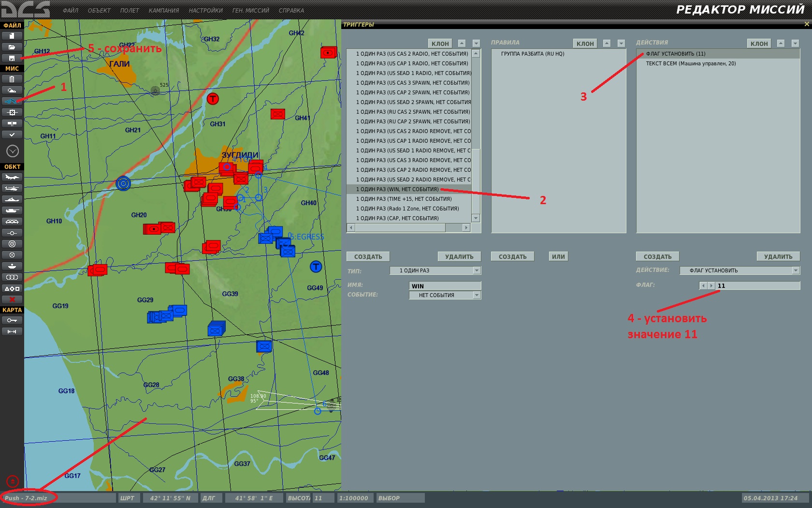Select the map distance ruler tool
The height and width of the screenshot is (508, 812).
pos(12,331)
